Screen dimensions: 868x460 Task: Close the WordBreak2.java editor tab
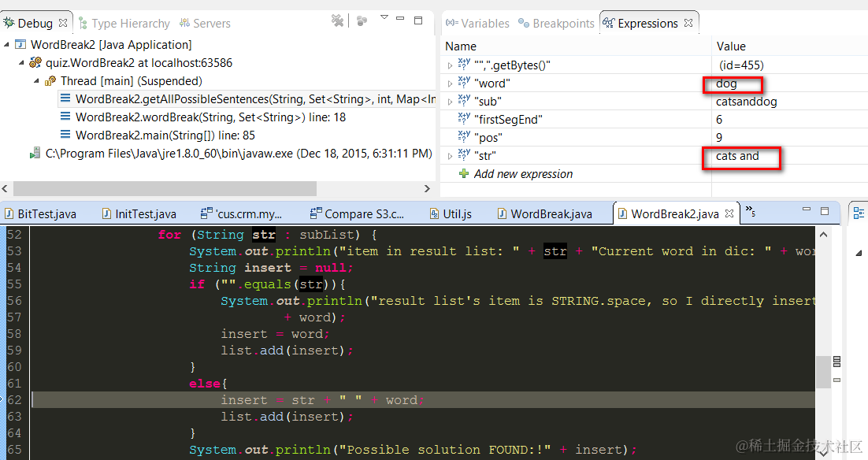(x=729, y=213)
